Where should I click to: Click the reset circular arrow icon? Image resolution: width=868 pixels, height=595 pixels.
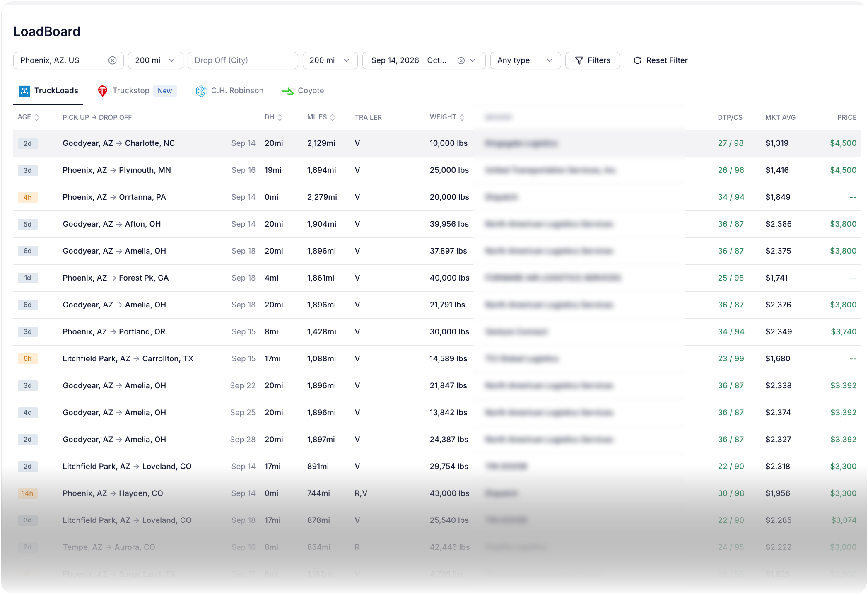tap(638, 60)
